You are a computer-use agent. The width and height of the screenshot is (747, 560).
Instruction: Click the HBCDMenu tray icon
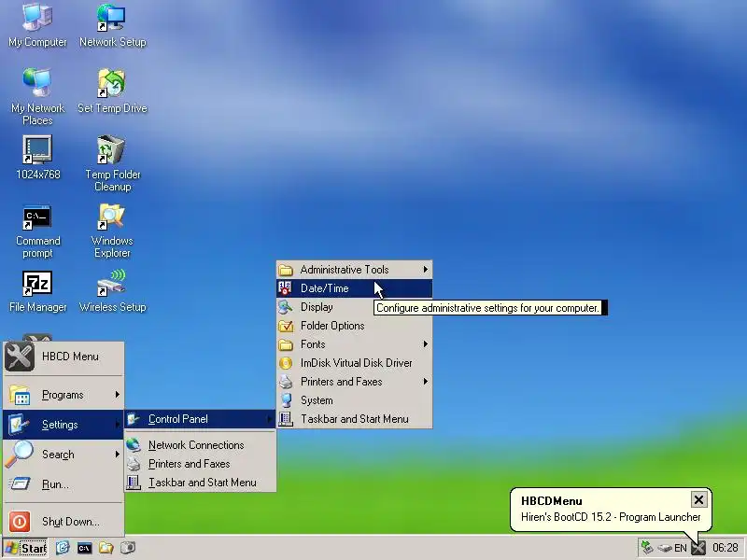click(698, 549)
